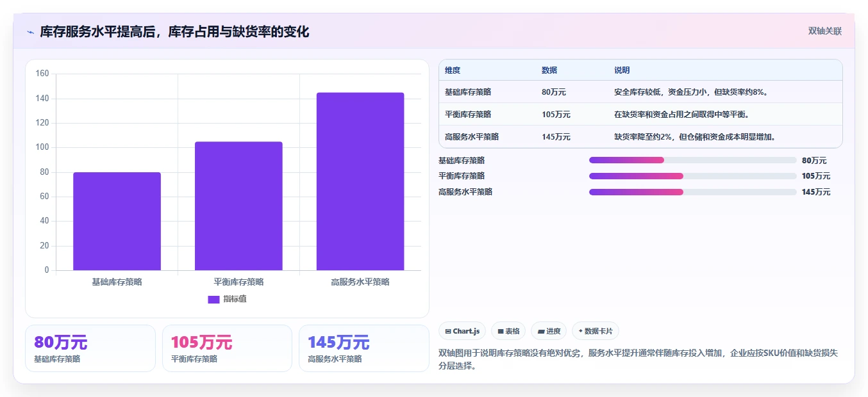Click the 指标值 legend text
The width and height of the screenshot is (868, 397).
235,299
